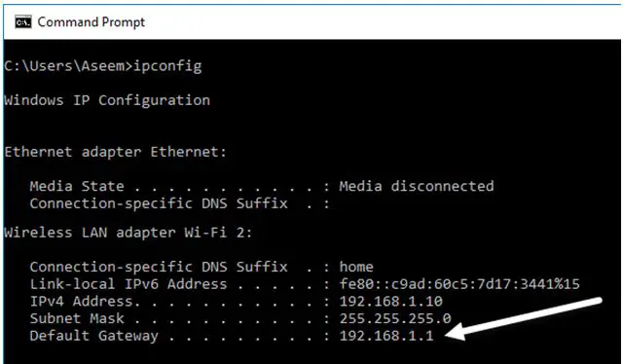
Task: Click the Windows IP Configuration heading
Action: coord(107,100)
